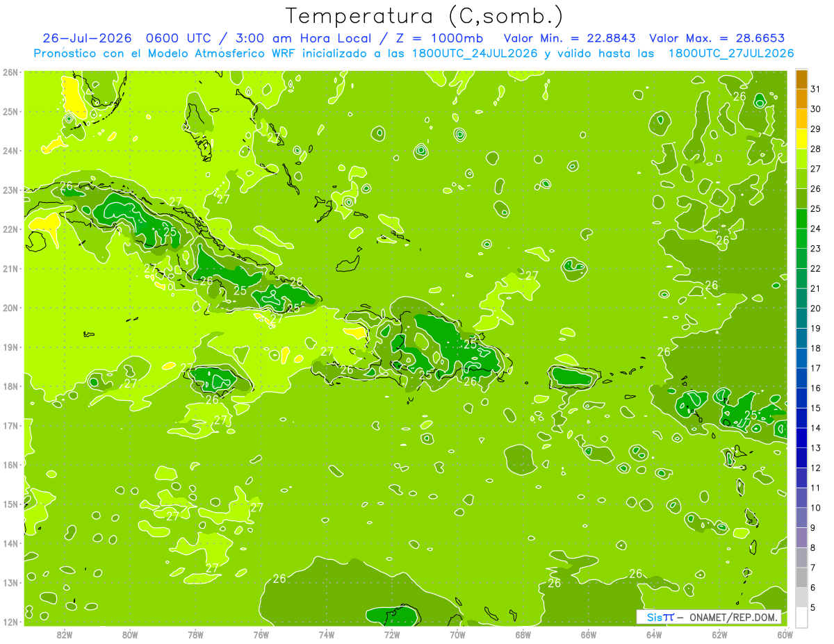The height and width of the screenshot is (644, 834).
Task: Click the gray colorbar swatch between 6 and 7
Action: (801, 577)
